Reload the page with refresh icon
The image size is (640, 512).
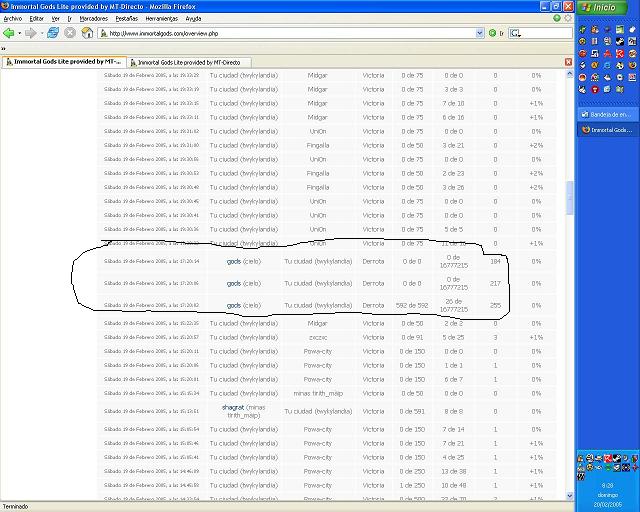(53, 33)
